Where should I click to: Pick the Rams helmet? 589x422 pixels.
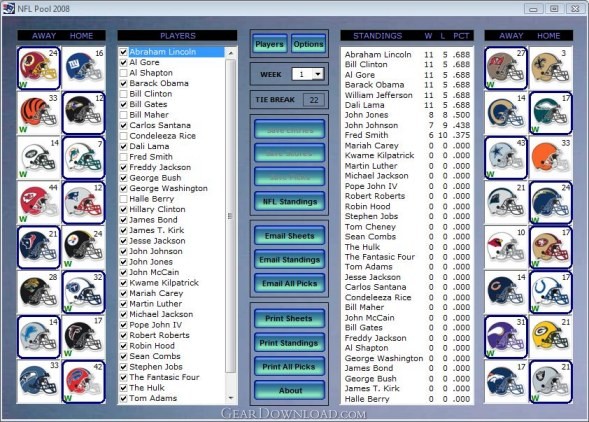(506, 113)
